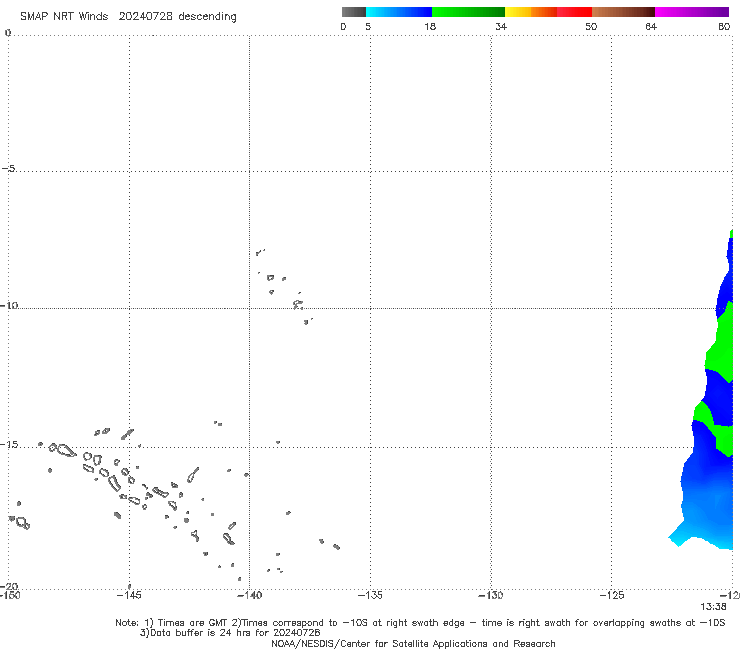Click longitude label -125
Viewport: 740px width, 650px height.
(612, 595)
